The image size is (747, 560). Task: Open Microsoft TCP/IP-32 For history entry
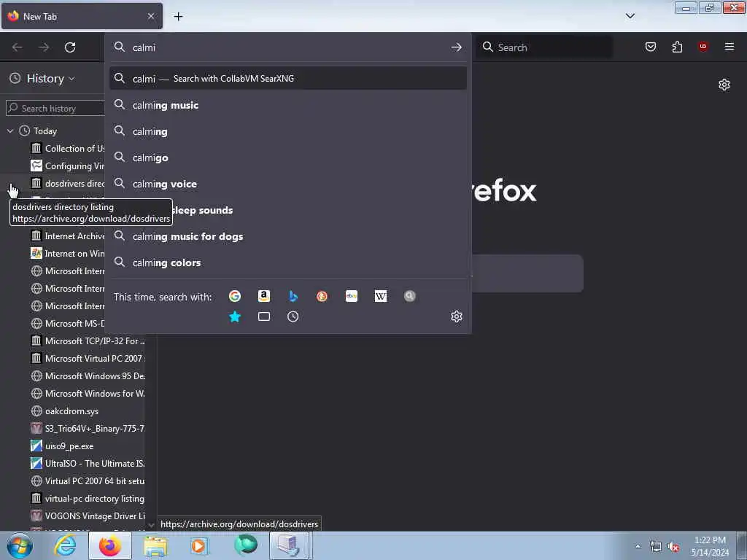[x=88, y=341]
